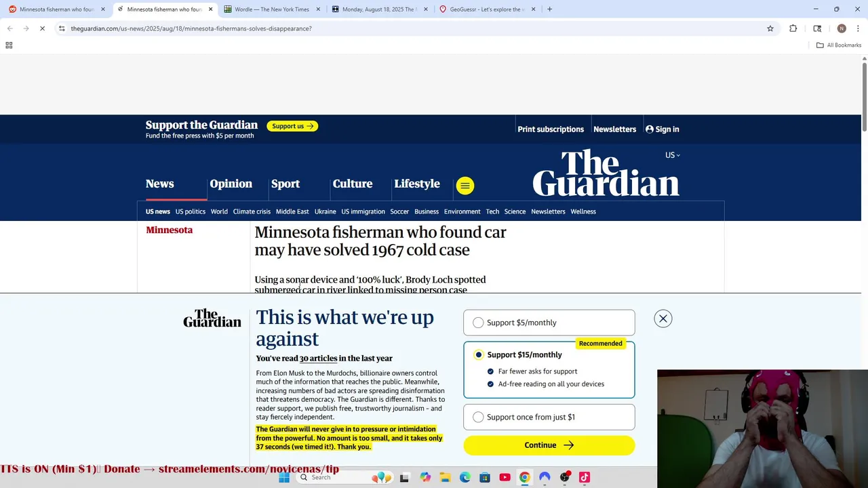Open the Windows Start menu
This screenshot has width=868, height=488.
point(284,477)
